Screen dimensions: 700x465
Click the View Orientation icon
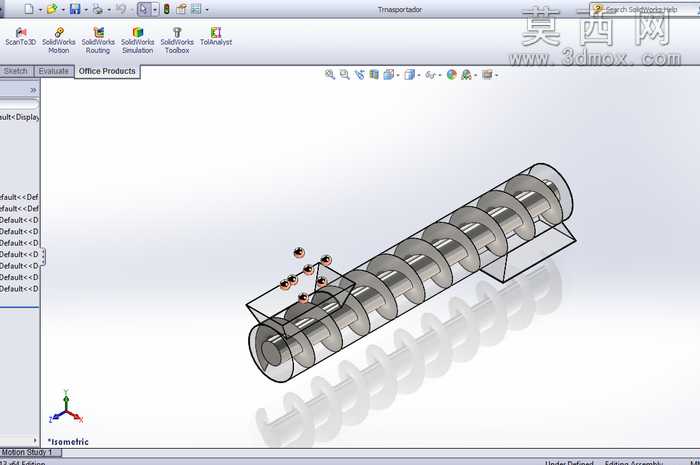click(388, 75)
